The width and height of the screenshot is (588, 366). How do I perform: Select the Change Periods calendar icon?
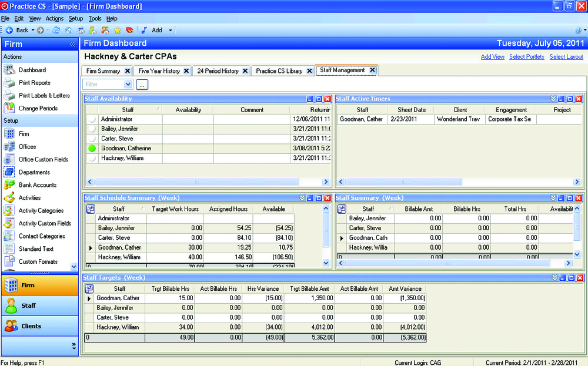tap(9, 108)
